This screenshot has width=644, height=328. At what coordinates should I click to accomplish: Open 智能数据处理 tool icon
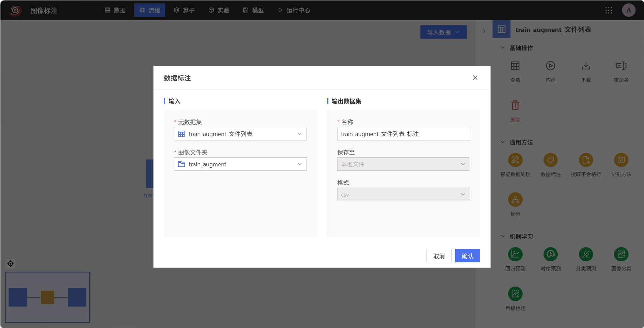515,160
